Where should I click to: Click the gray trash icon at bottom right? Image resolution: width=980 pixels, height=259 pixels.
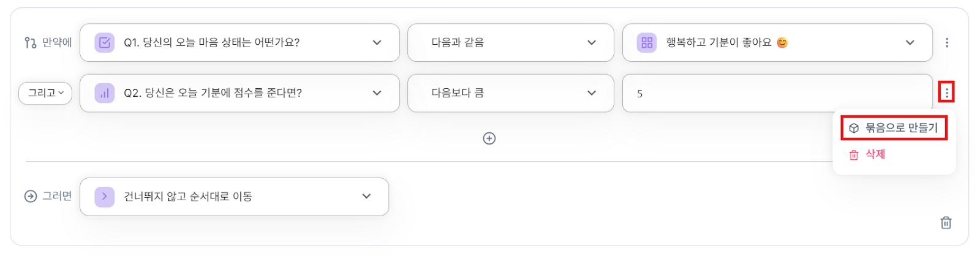tap(946, 223)
